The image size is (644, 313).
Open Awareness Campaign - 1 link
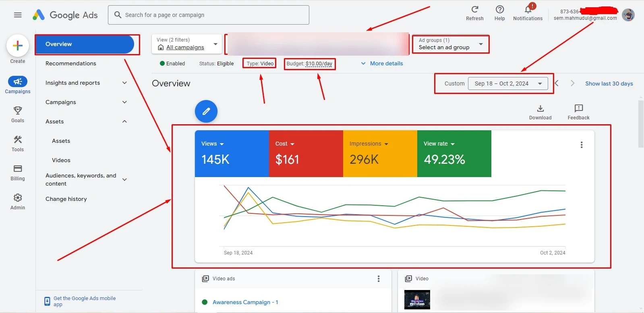[245, 302]
